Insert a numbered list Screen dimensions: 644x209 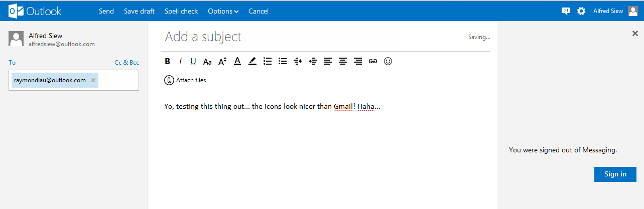268,61
